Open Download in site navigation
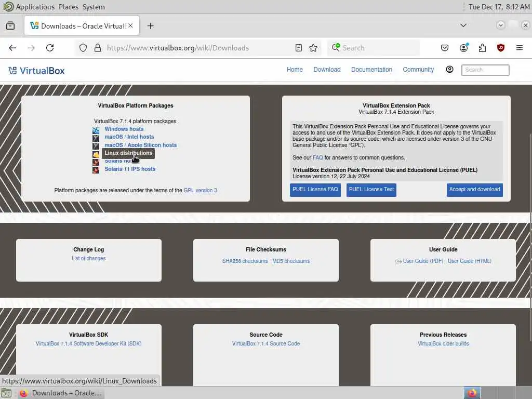 [327, 70]
